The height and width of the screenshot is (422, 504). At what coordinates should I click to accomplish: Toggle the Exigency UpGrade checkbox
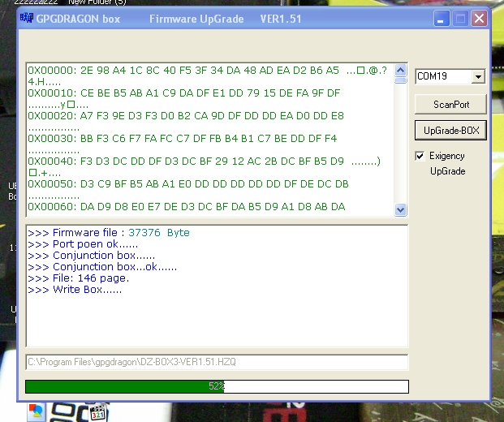pos(420,156)
